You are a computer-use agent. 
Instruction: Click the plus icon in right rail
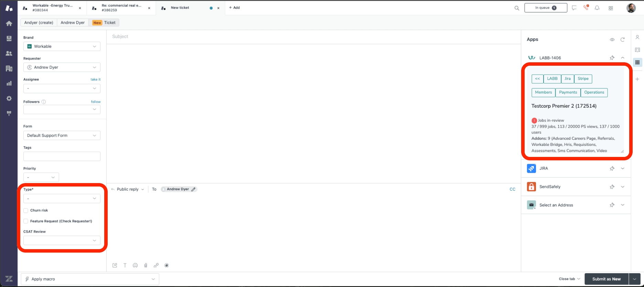[637, 79]
